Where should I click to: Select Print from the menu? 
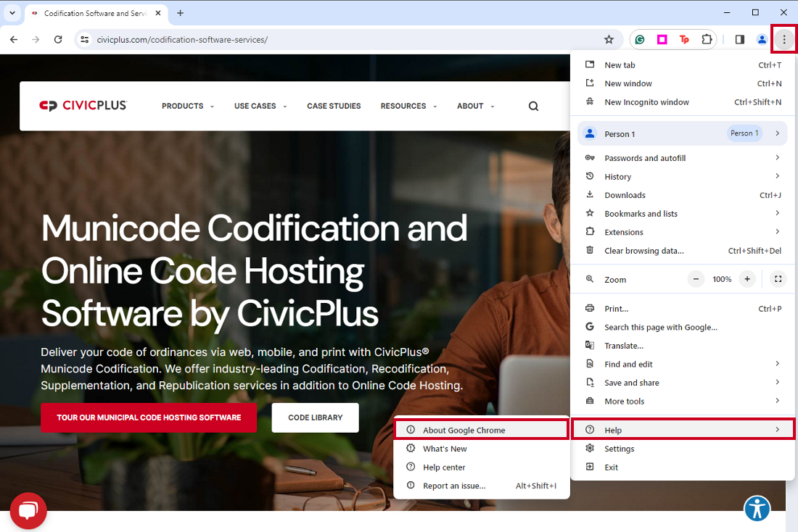pos(683,309)
